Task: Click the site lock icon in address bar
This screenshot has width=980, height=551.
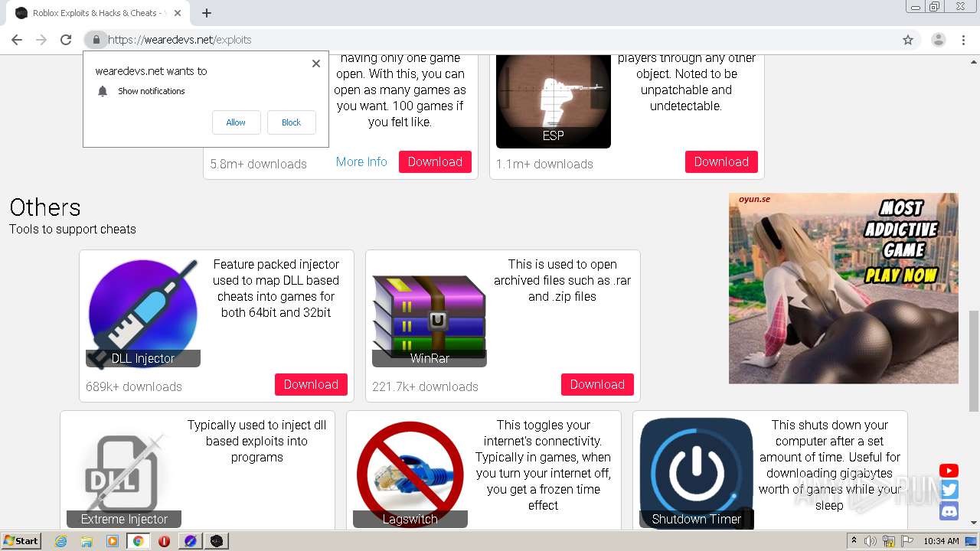Action: [96, 40]
